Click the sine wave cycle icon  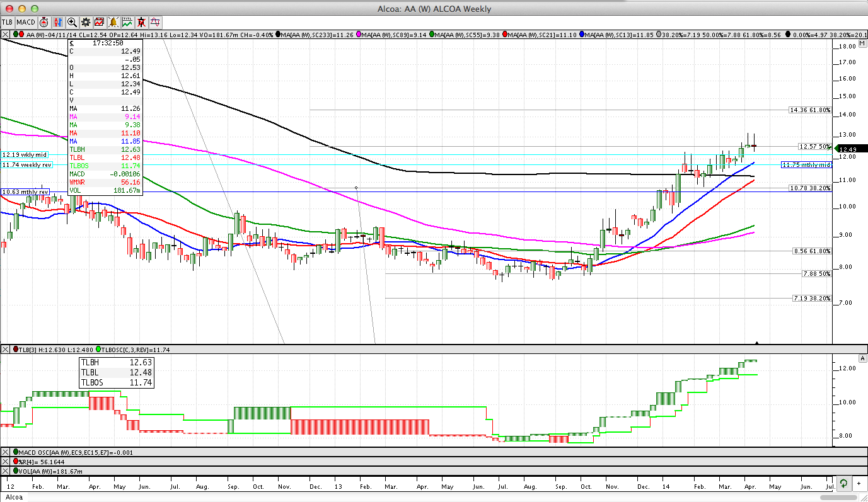click(155, 22)
